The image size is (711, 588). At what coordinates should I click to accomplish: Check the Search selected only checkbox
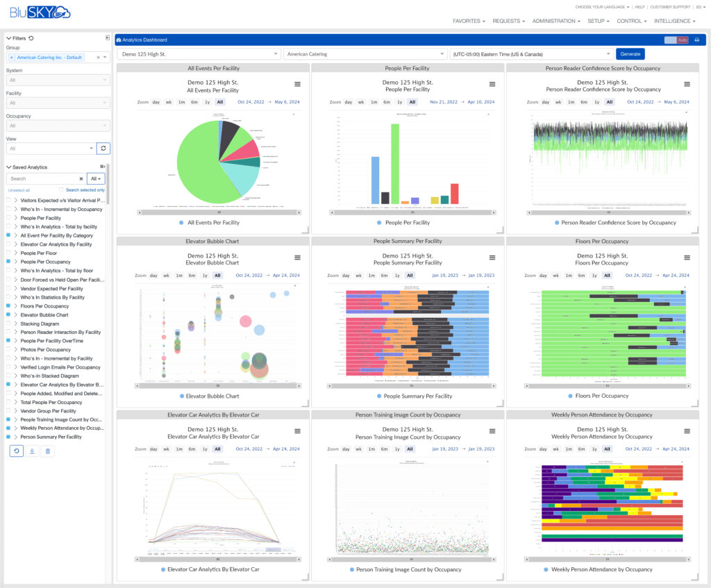pyautogui.click(x=61, y=190)
